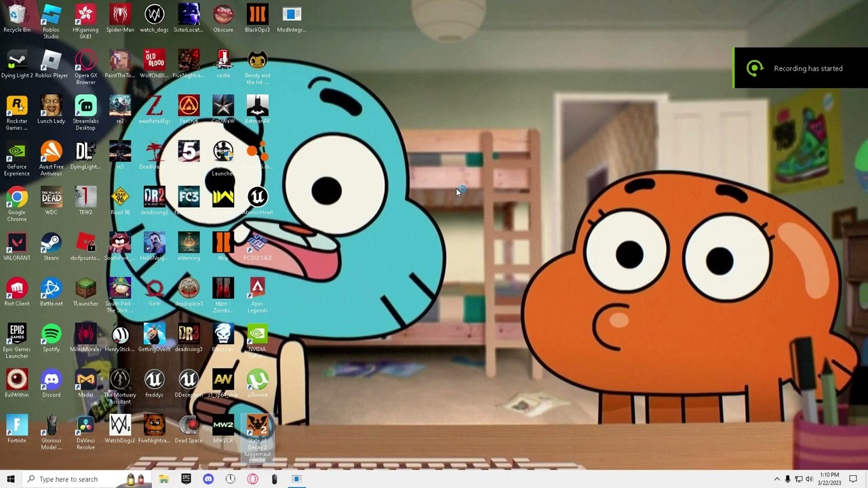Select the Epic Games Launcher desktop icon

[x=17, y=341]
